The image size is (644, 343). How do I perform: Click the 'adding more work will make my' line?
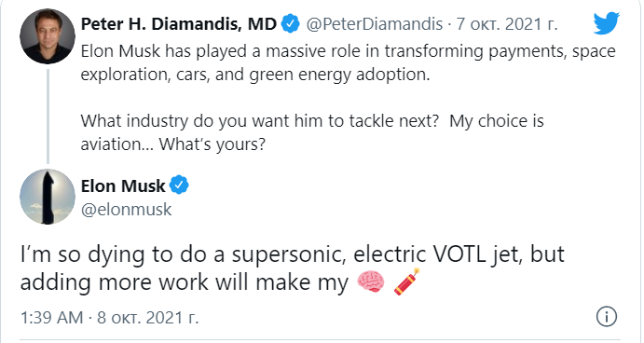[x=184, y=282]
